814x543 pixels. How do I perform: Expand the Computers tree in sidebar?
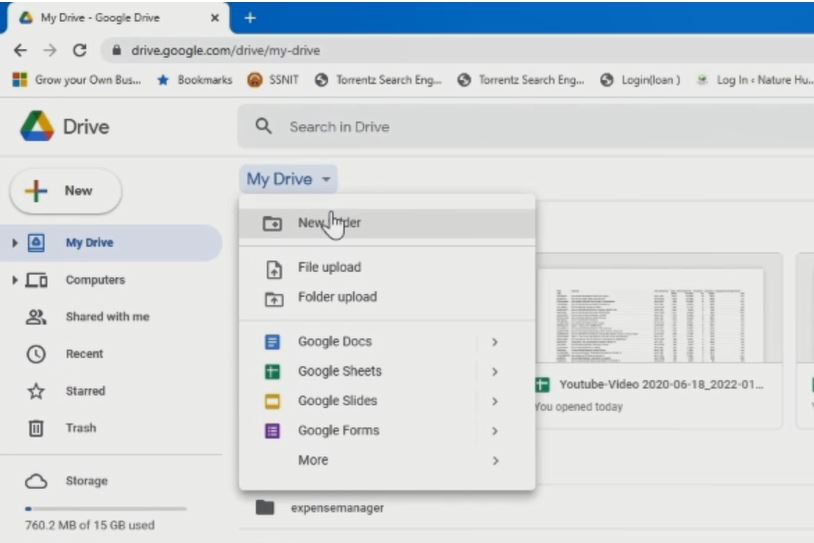click(x=15, y=280)
